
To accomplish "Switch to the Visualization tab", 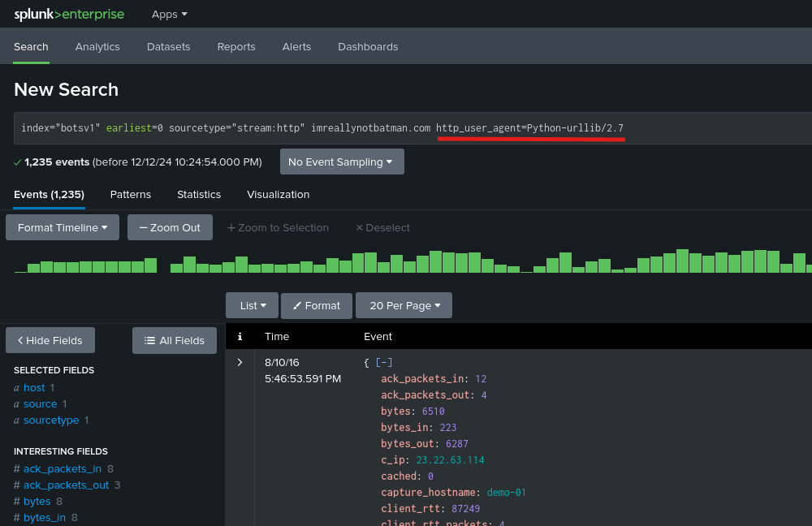I will tap(278, 195).
